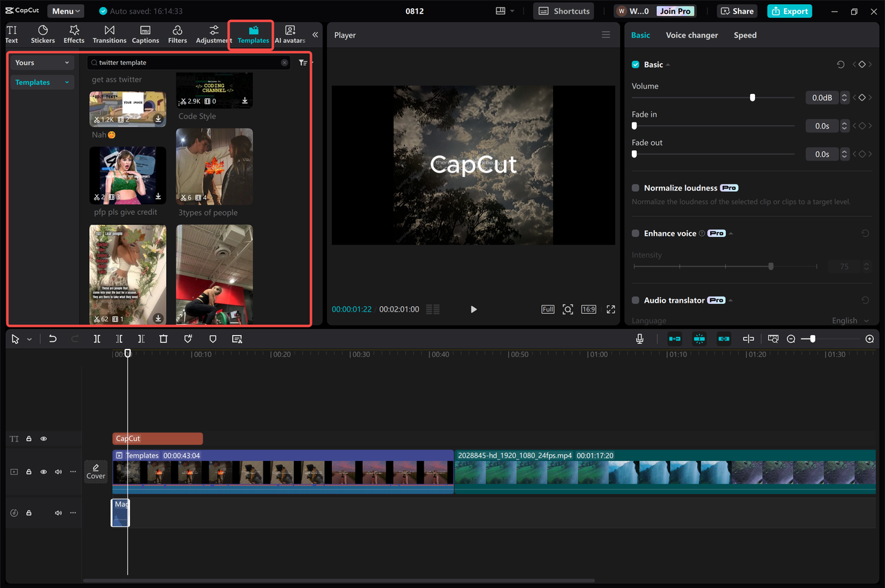Toggle visibility of the video track
The width and height of the screenshot is (885, 588).
44,471
